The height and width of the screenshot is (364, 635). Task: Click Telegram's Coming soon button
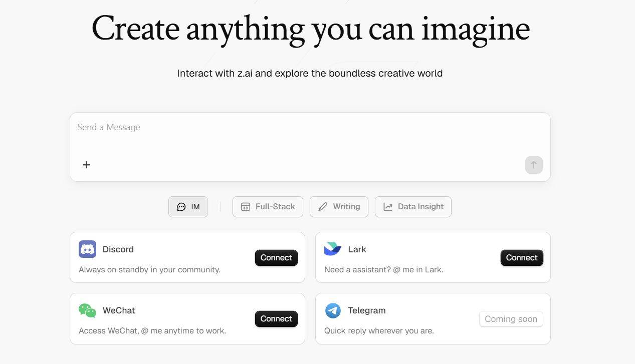pyautogui.click(x=511, y=319)
